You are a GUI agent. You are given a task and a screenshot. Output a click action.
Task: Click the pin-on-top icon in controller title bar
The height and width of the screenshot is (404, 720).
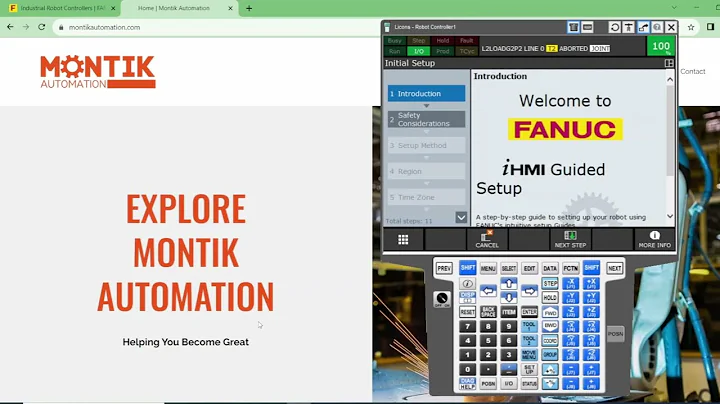[629, 28]
